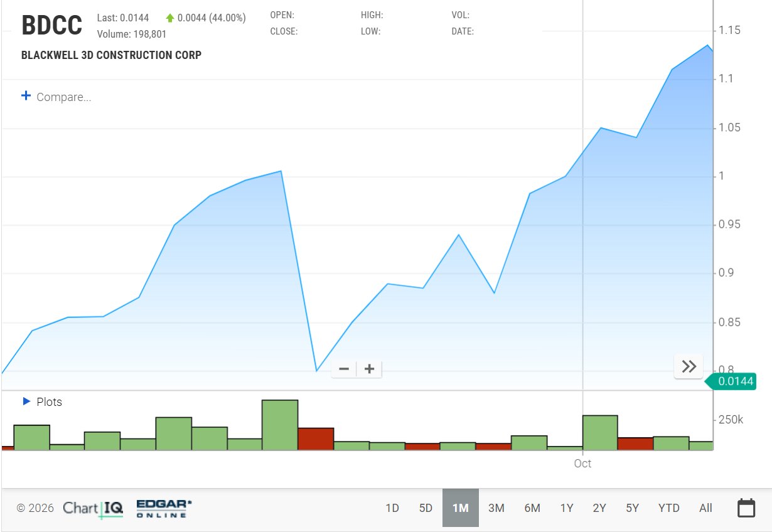Switch to the 3M time range

pyautogui.click(x=496, y=508)
